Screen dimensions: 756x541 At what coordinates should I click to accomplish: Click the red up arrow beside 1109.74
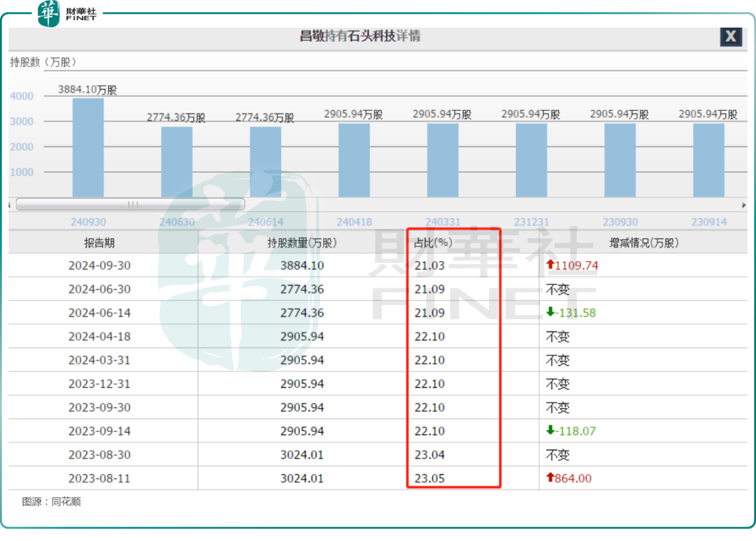click(550, 265)
